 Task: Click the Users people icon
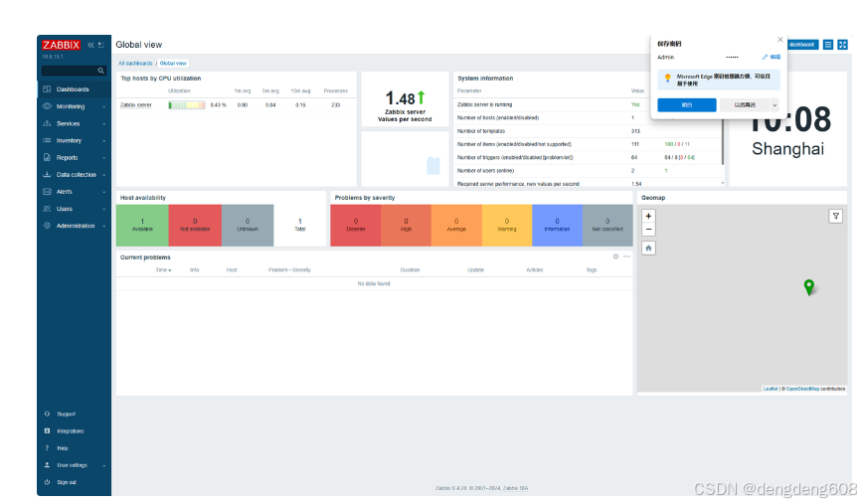[47, 209]
